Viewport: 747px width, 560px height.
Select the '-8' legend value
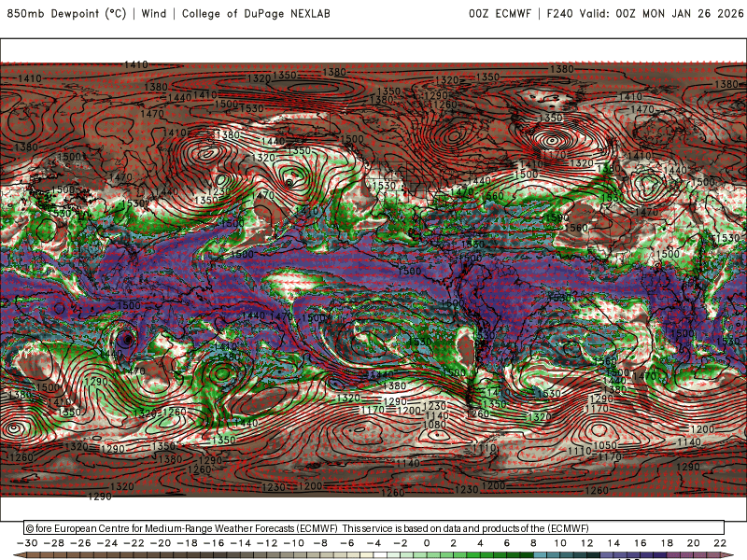click(x=320, y=543)
